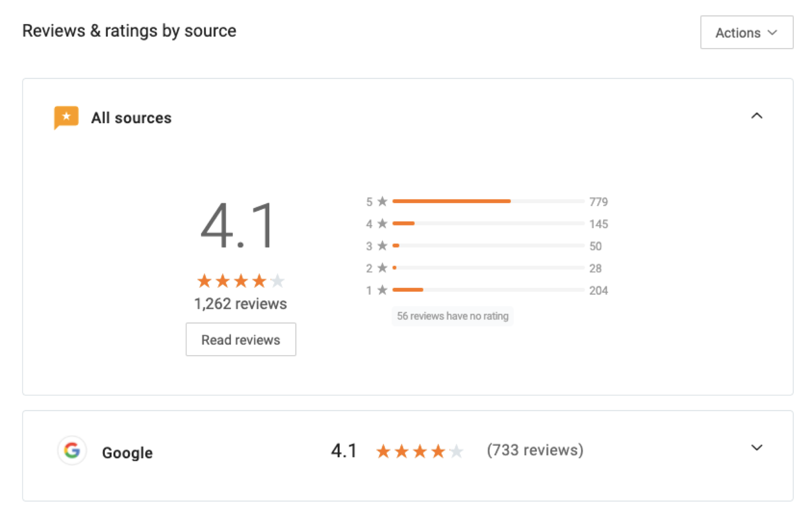Click the Reviews & ratings by source heading
The width and height of the screenshot is (812, 516).
(x=130, y=31)
